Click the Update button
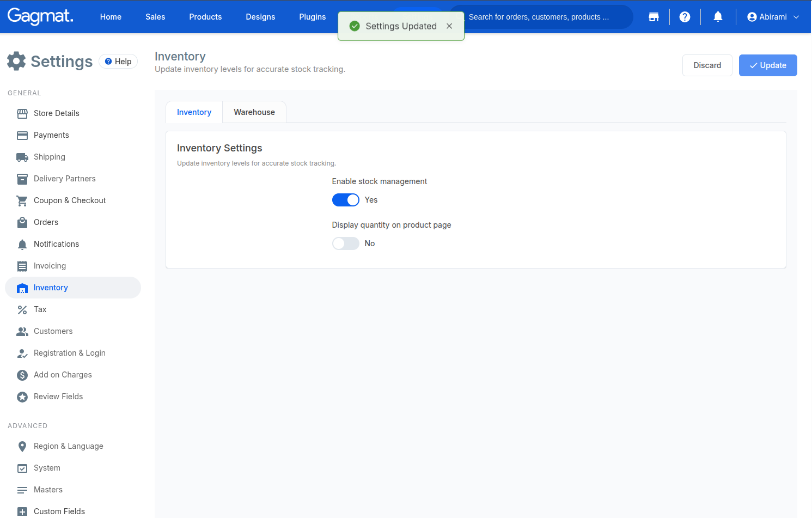The image size is (812, 518). point(768,65)
